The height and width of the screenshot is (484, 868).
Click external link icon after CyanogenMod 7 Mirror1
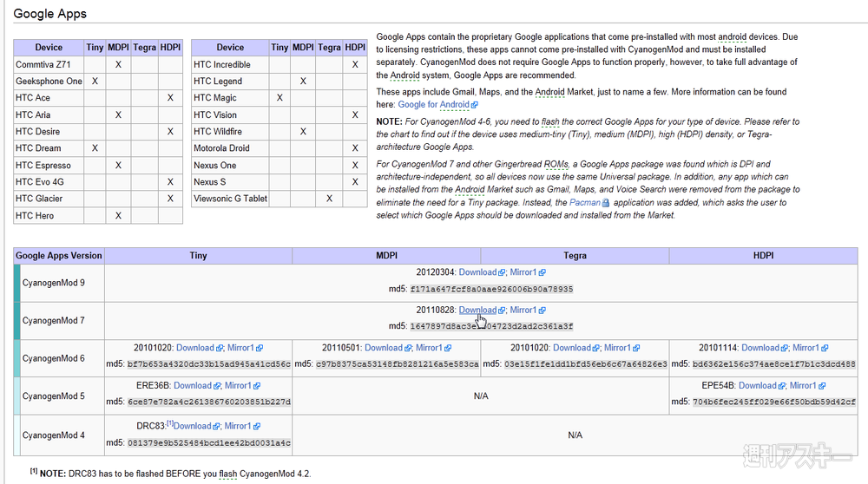[542, 311]
